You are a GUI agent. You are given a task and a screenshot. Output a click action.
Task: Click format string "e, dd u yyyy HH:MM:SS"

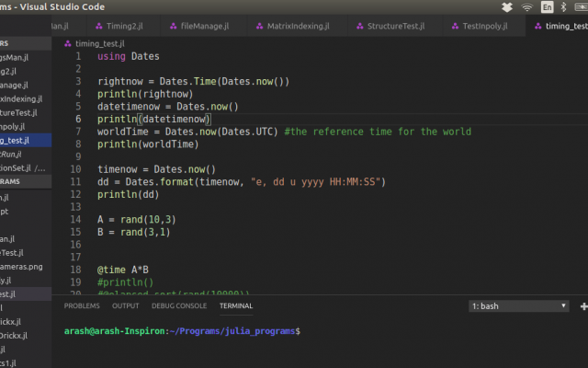(315, 182)
